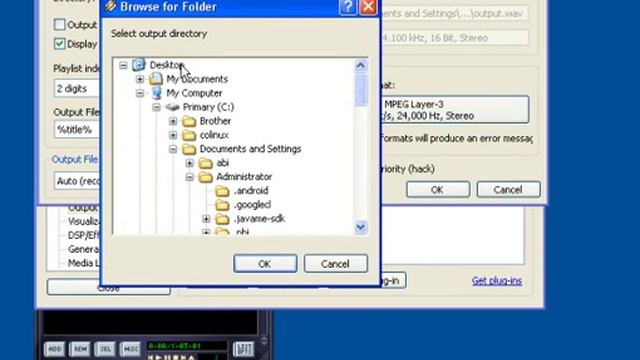Collapse the Primary (C:) node
This screenshot has width=640, height=360.
pos(156,107)
